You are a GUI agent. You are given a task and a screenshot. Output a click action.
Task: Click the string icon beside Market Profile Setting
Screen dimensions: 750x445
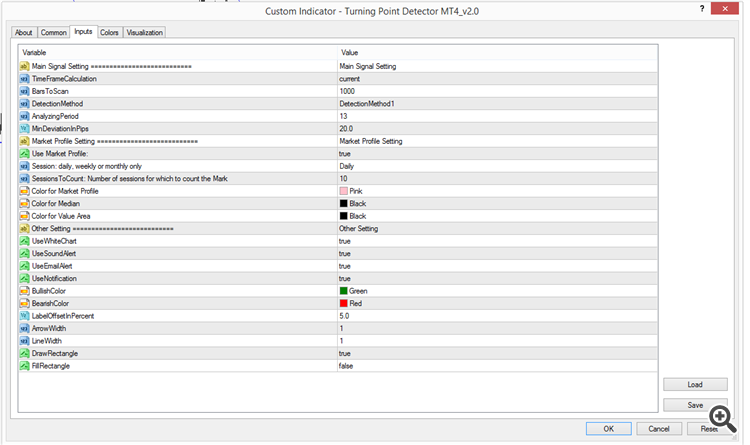pyautogui.click(x=24, y=141)
